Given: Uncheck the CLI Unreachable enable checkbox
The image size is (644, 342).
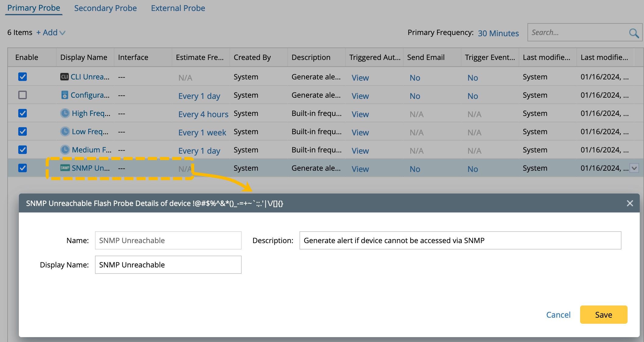Looking at the screenshot, I should pos(23,77).
